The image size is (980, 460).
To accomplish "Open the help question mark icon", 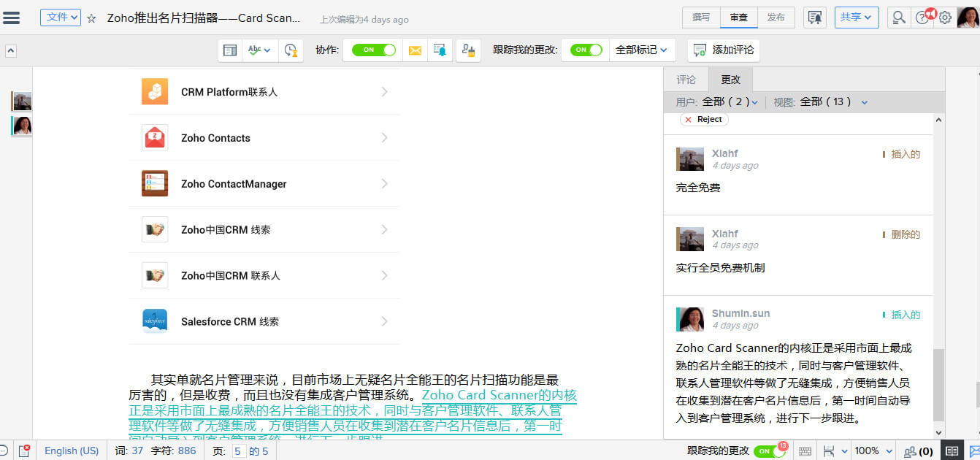I will click(922, 18).
